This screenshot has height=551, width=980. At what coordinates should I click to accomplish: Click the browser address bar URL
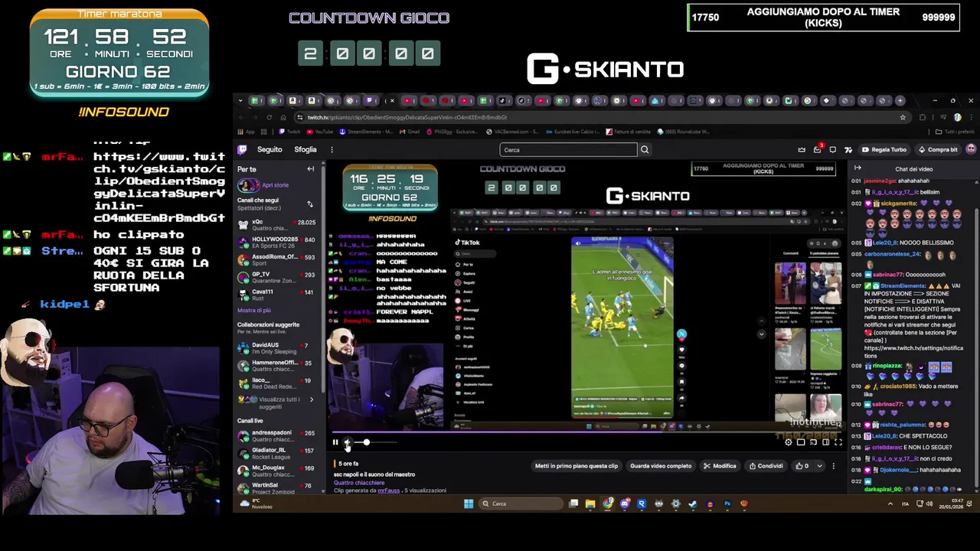click(407, 117)
